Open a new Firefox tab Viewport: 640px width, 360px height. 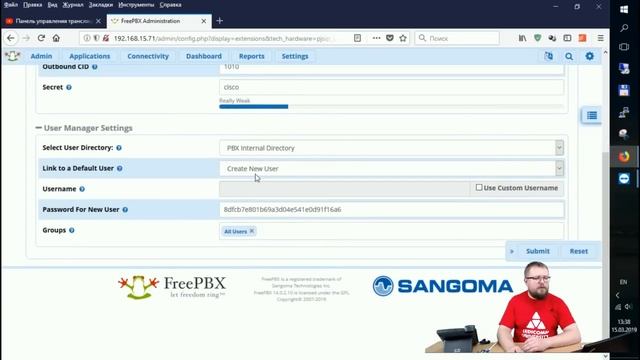220,20
